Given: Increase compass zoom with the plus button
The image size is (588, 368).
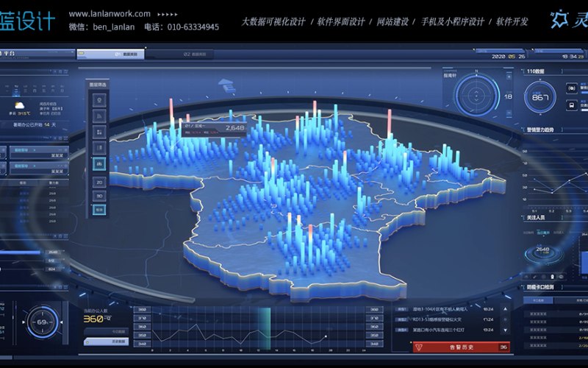Looking at the screenshot, I should (x=509, y=77).
